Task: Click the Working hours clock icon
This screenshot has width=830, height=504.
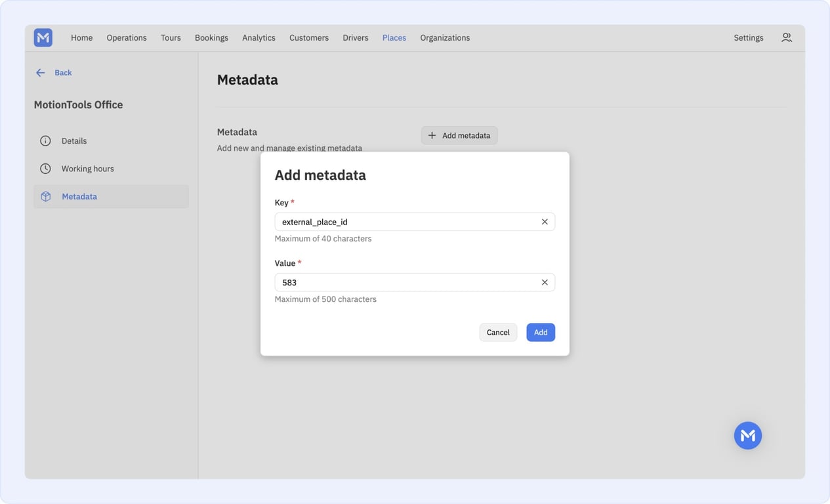Action: tap(45, 169)
